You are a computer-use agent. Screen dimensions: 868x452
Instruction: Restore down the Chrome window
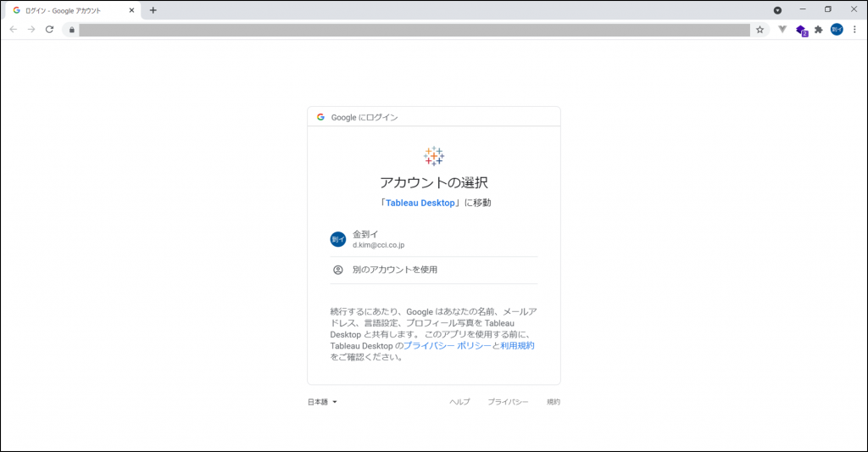[x=828, y=9]
